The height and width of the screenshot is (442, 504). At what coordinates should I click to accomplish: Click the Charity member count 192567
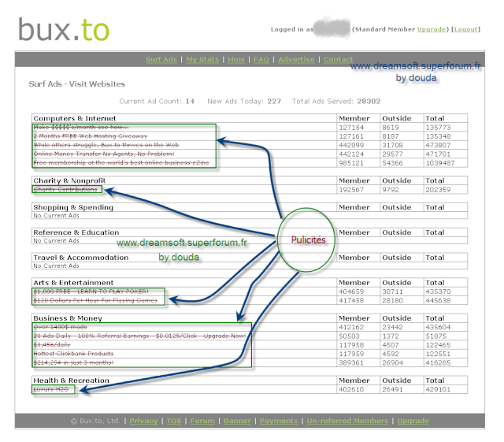351,190
